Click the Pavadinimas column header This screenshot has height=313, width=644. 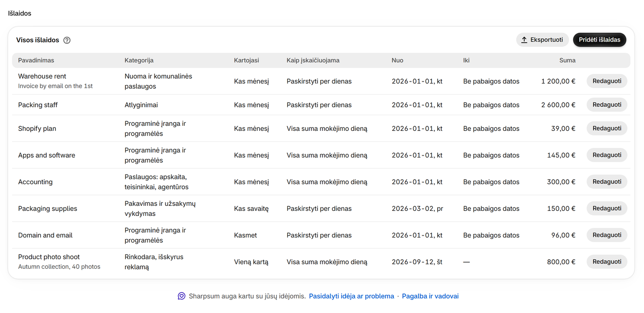(x=36, y=60)
